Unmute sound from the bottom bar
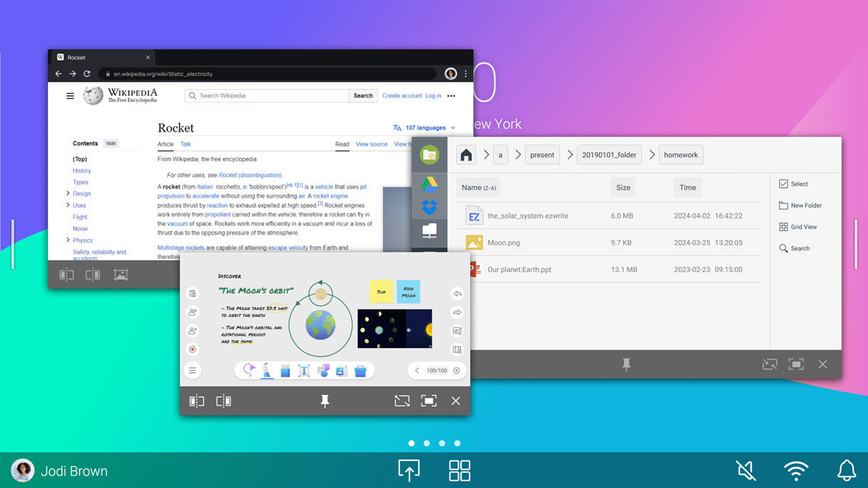This screenshot has width=868, height=488. (746, 470)
